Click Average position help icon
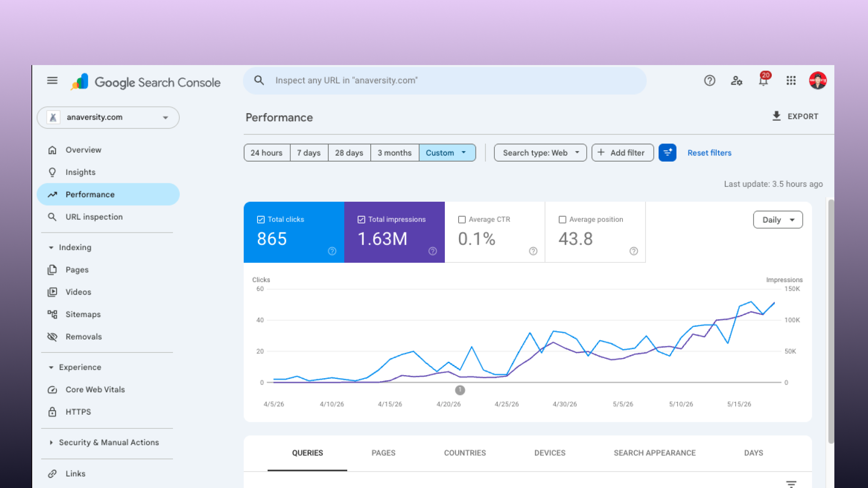Viewport: 868px width, 488px height. (x=634, y=251)
